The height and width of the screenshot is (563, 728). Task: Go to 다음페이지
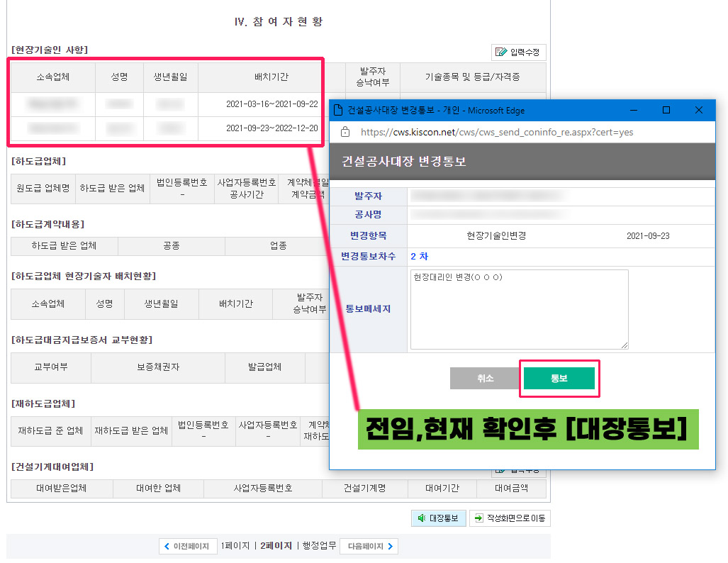[369, 546]
